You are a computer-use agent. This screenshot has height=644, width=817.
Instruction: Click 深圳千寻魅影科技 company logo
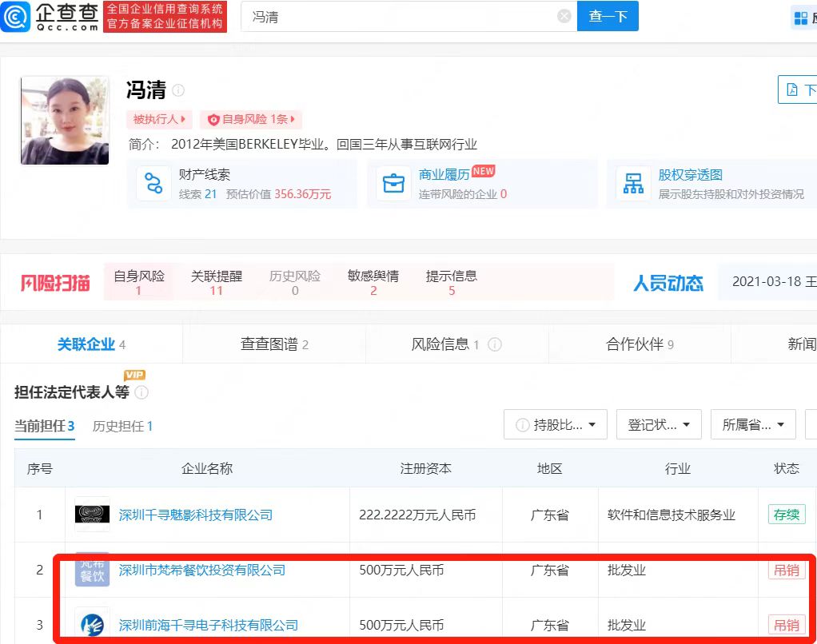point(92,515)
